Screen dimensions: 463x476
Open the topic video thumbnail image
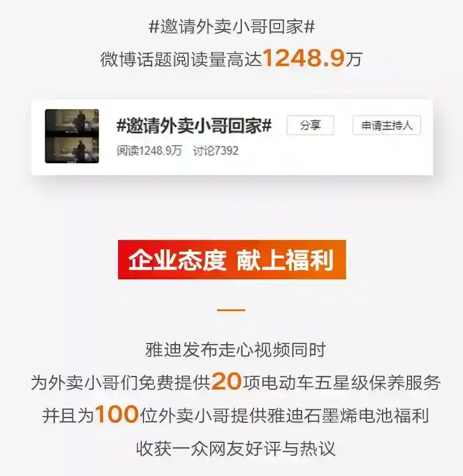[72, 136]
